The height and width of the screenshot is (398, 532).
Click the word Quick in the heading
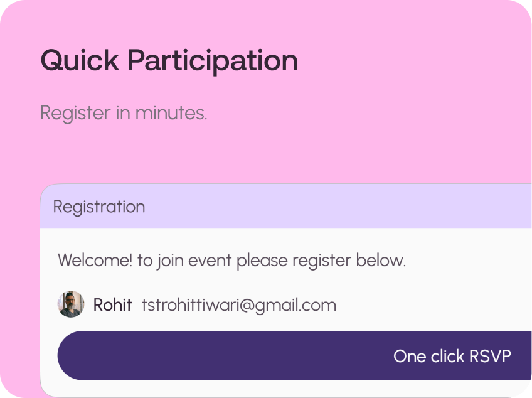79,61
